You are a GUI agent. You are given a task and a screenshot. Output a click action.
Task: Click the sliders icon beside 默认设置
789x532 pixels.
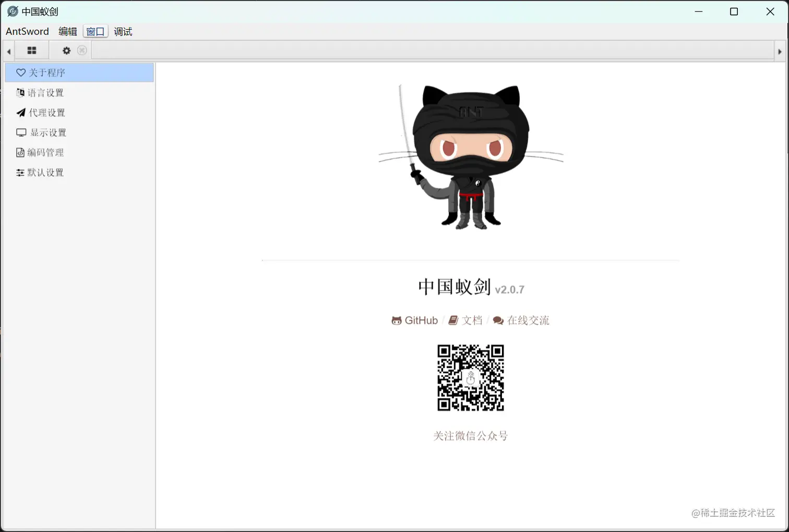coord(20,173)
